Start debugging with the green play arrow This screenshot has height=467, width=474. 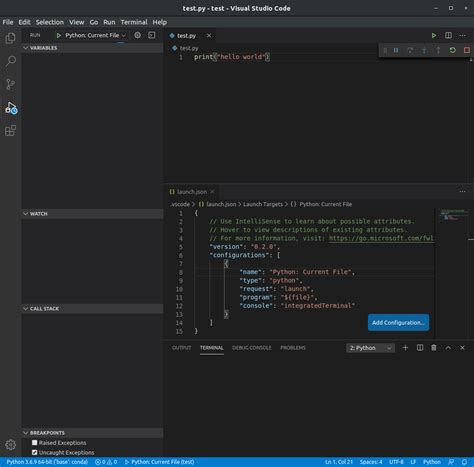click(59, 35)
